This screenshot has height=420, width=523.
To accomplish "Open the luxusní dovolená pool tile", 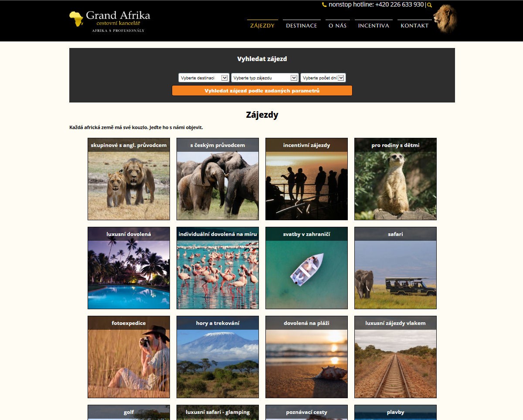I will pyautogui.click(x=129, y=268).
